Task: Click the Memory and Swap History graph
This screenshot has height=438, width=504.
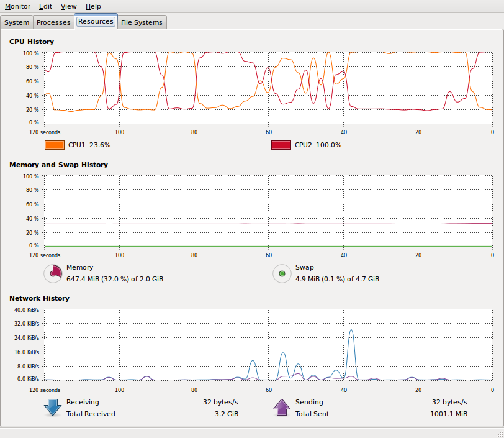Action: coord(268,211)
